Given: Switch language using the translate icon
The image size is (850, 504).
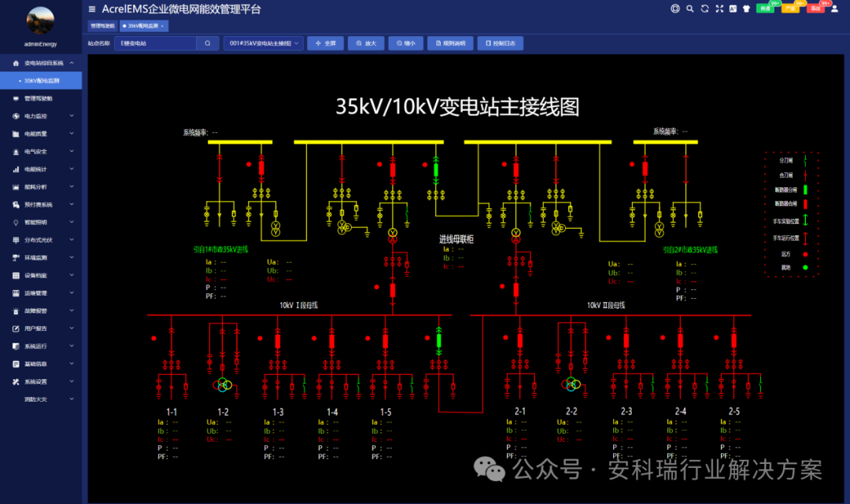Looking at the screenshot, I should click(x=733, y=9).
